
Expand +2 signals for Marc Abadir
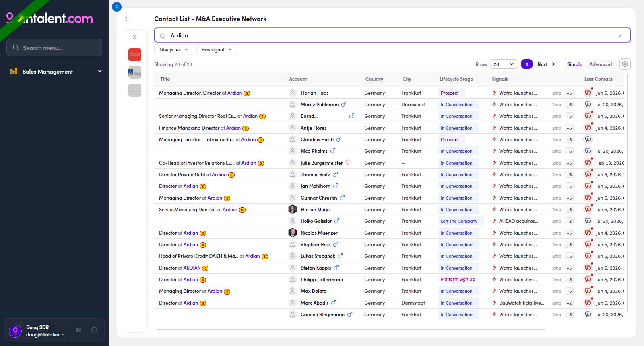(569, 303)
